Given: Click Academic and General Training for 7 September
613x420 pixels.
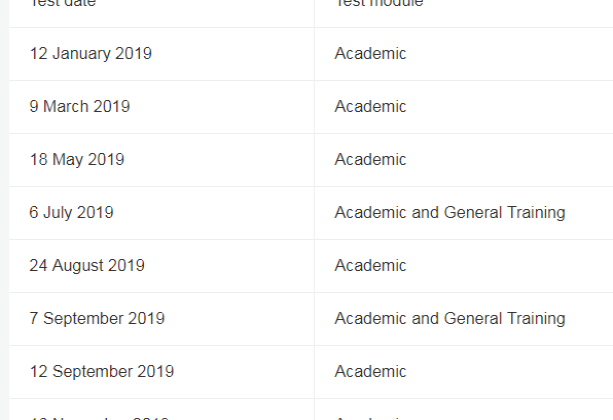Looking at the screenshot, I should pos(449,319).
